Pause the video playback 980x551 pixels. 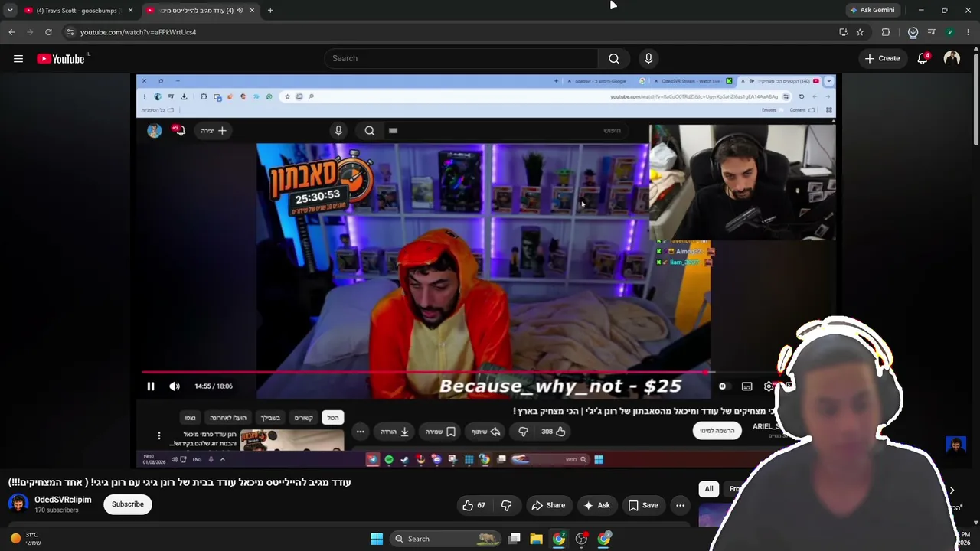point(151,386)
